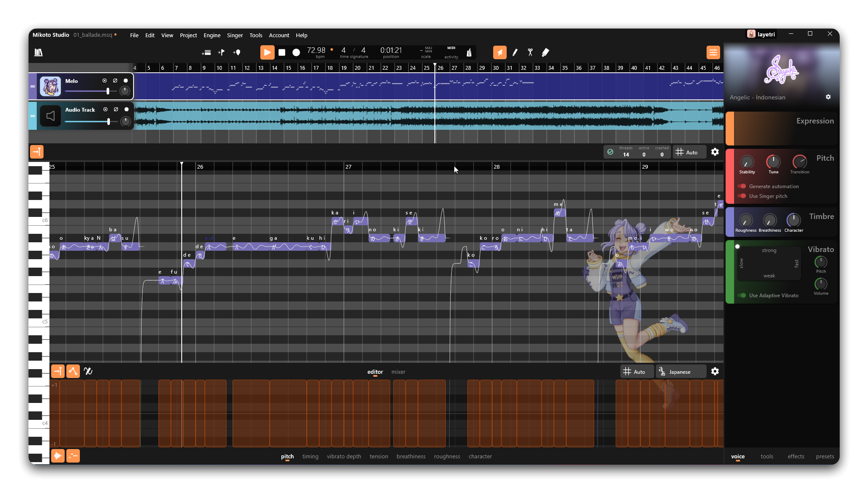Enable the Generate automation toggle in Pitch panel
Image resolution: width=868 pixels, height=493 pixels.
(742, 186)
